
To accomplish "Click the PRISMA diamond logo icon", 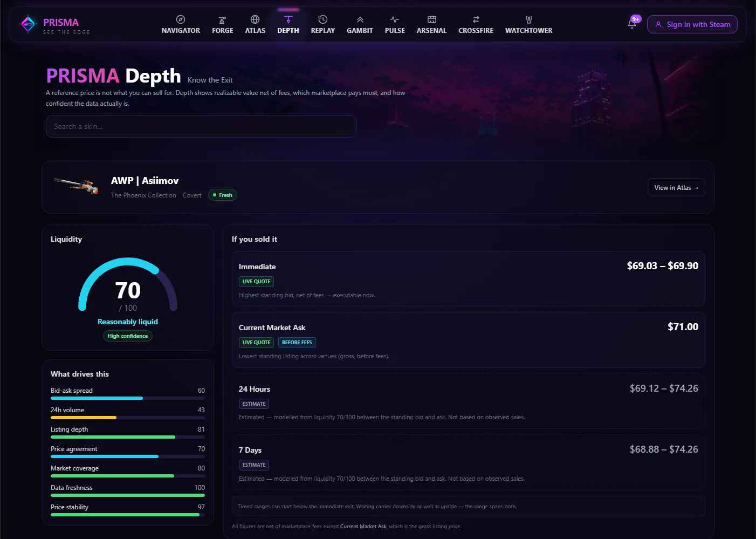I will pos(28,24).
